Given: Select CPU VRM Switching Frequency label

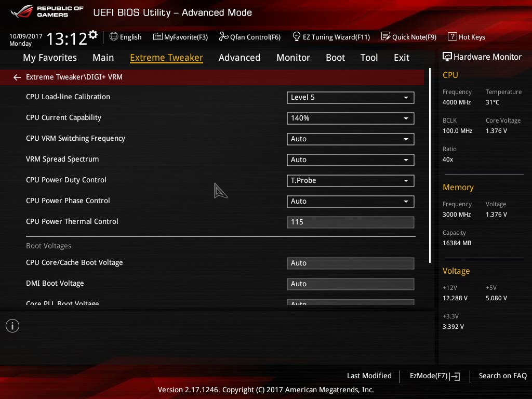Looking at the screenshot, I should tap(75, 138).
